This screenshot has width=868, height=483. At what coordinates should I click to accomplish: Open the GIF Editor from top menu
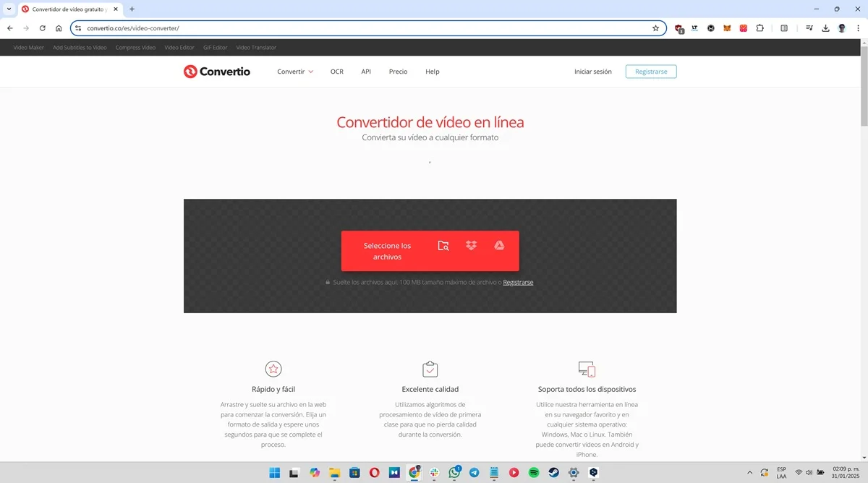pos(215,47)
